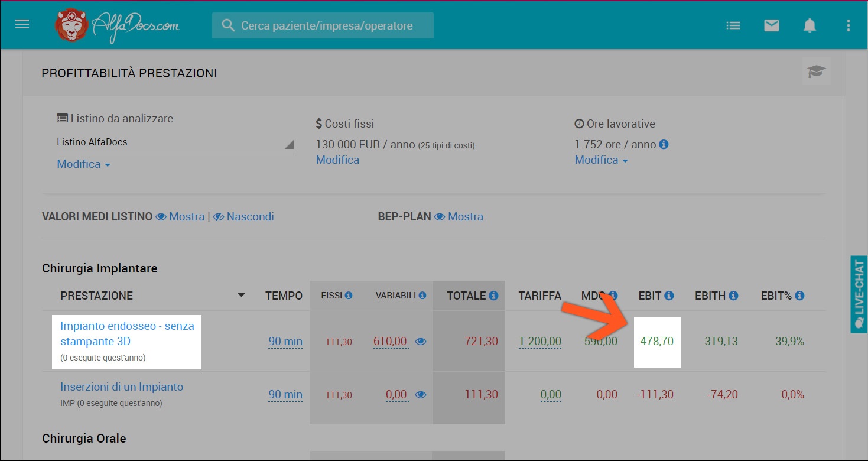Viewport: 868px width, 461px height.
Task: Open the hamburger main menu
Action: click(22, 24)
